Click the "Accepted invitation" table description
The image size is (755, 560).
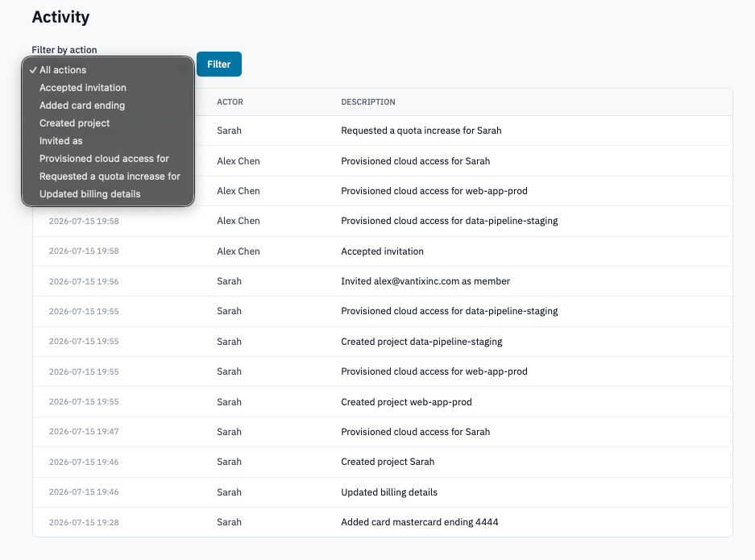coord(382,251)
